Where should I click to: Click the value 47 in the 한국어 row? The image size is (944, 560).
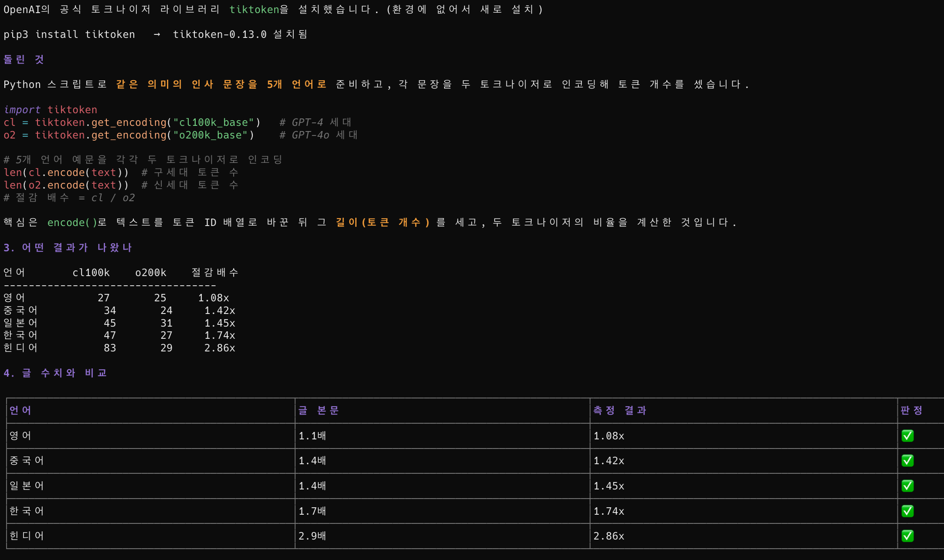(x=110, y=335)
